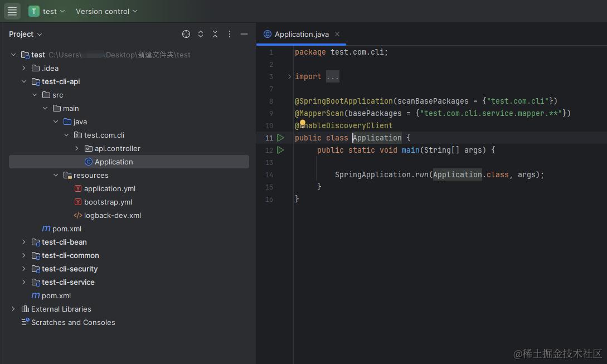Expand External Libraries node
The image size is (607, 364).
13,309
